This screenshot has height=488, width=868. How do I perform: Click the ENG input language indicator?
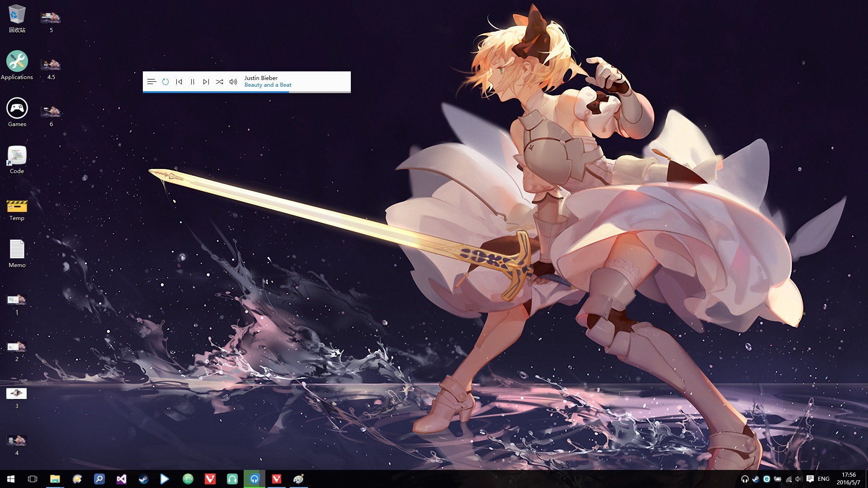click(824, 479)
